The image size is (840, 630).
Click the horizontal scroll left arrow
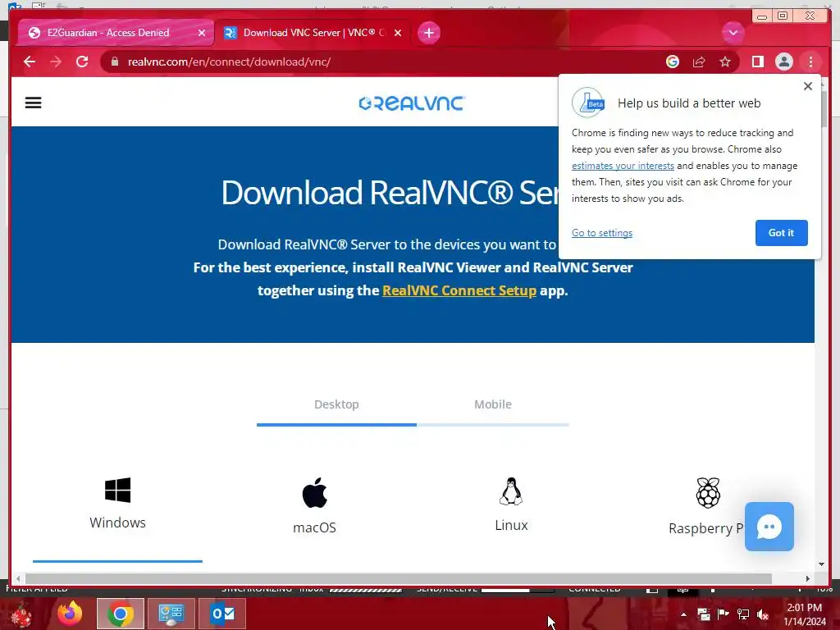(x=18, y=578)
